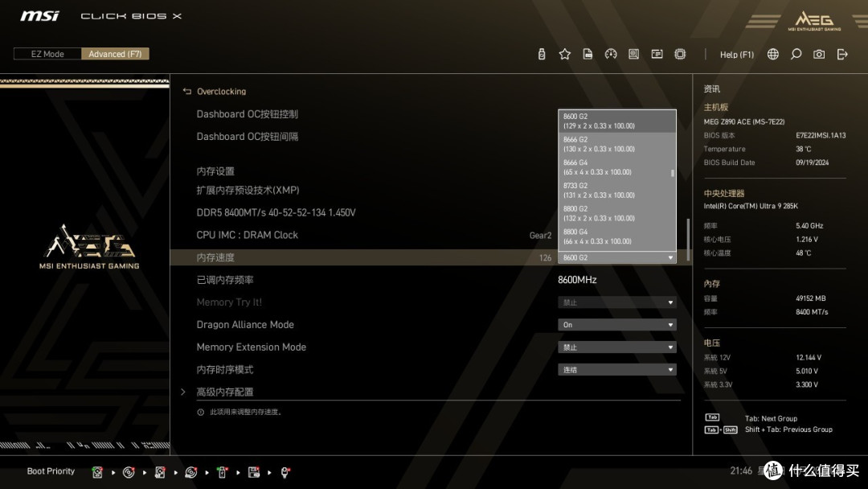Screen dimensions: 868x489
Task: Select the 扩展内存预设技术(XMP) row
Action: pos(431,190)
